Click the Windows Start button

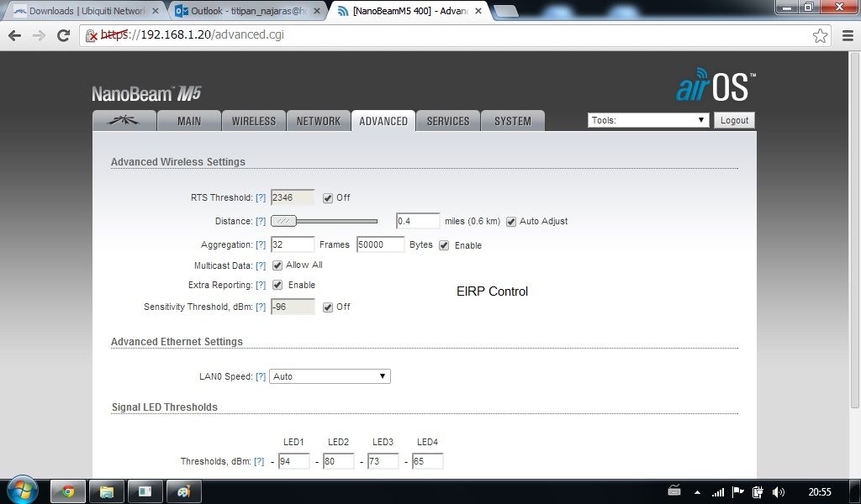click(22, 491)
